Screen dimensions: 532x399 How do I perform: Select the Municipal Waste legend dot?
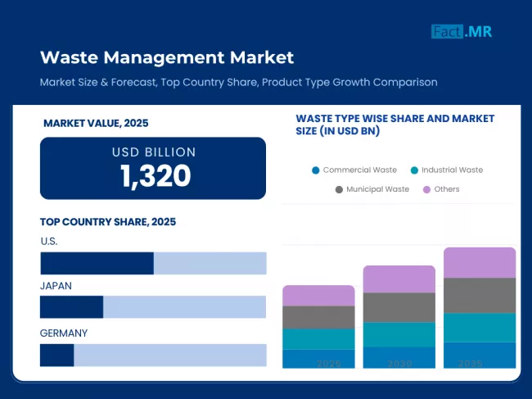[x=339, y=189]
